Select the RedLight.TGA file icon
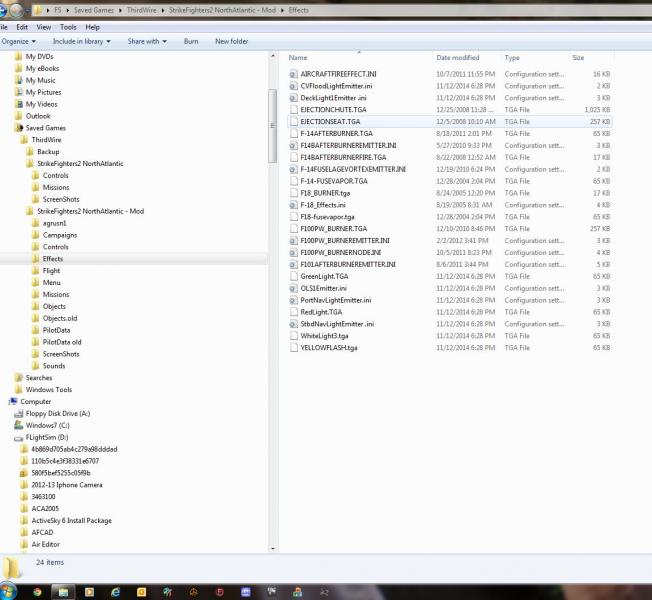 click(294, 312)
